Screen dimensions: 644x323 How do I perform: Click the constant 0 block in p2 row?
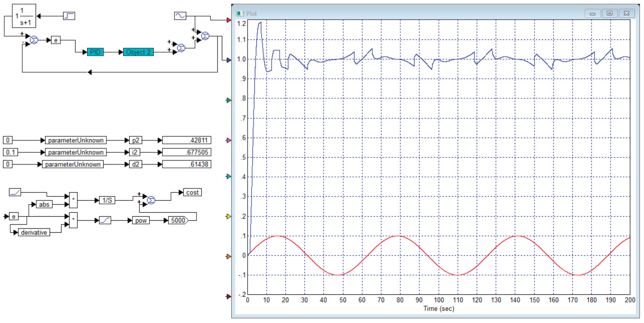tap(8, 140)
